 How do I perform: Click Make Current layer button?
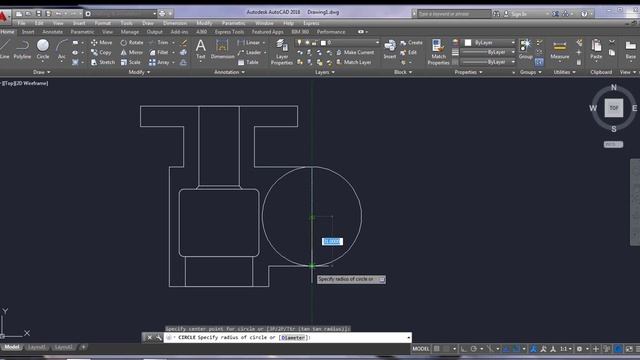point(355,52)
